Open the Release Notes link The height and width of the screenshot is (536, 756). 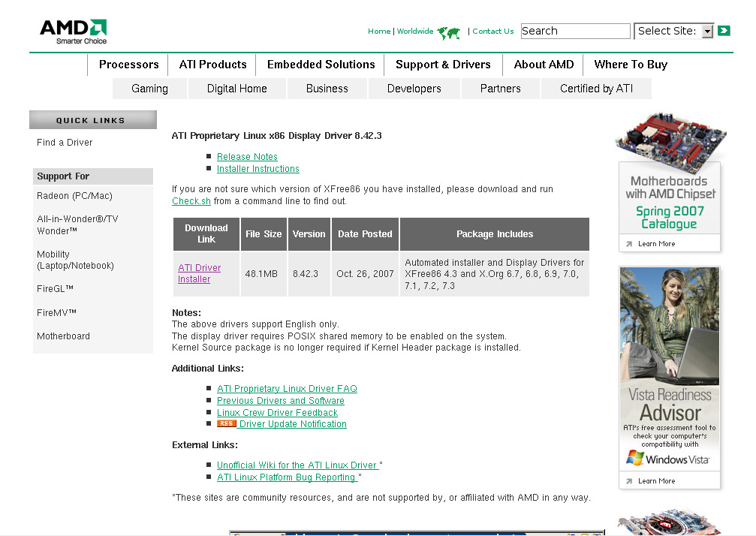click(247, 157)
